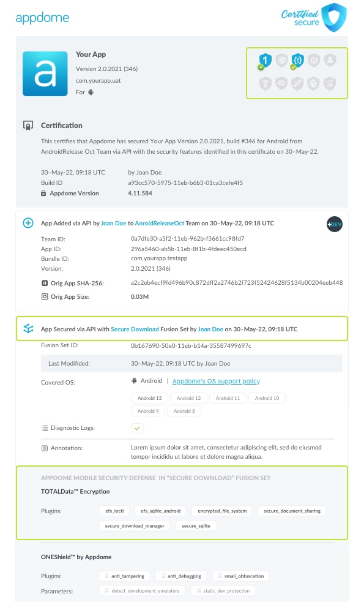Screen dimensions: 364x602
Task: Collapse the Certification details section
Action: (x=28, y=125)
